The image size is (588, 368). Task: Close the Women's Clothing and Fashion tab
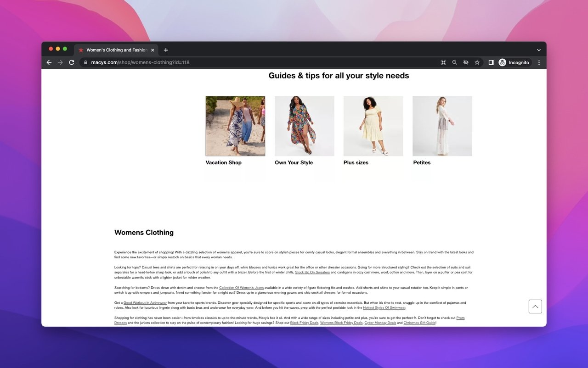(153, 50)
